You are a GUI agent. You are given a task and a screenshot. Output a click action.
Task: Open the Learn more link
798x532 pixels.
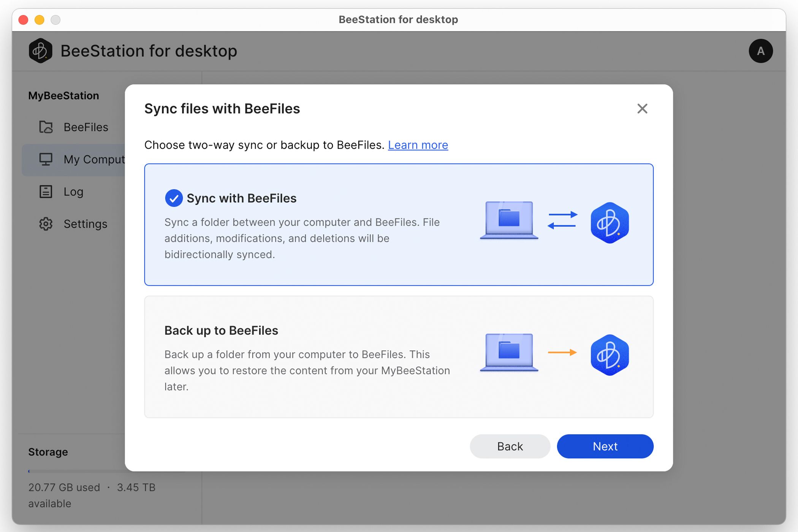pyautogui.click(x=418, y=145)
